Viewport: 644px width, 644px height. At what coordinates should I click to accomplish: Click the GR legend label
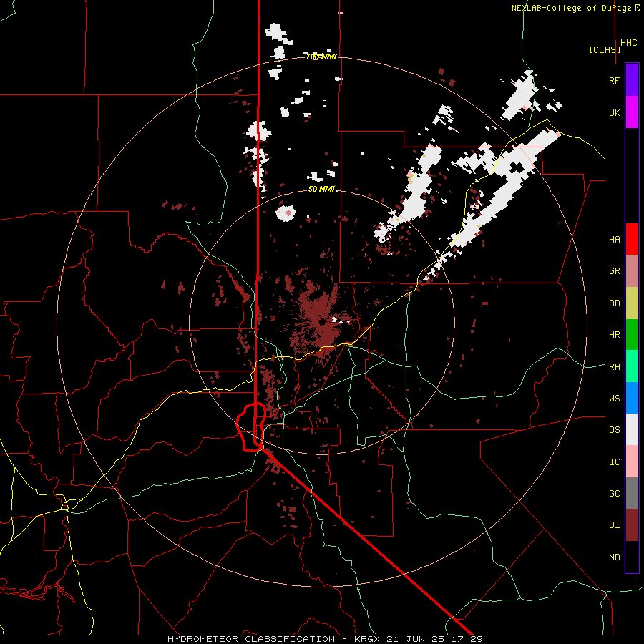click(614, 271)
